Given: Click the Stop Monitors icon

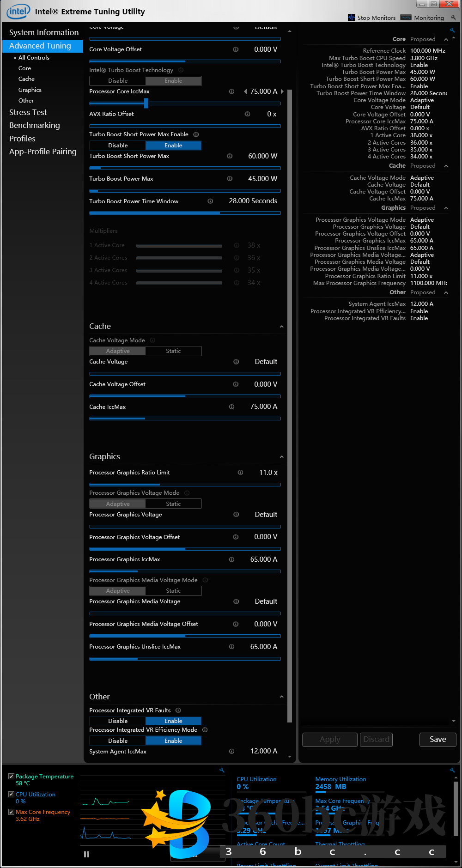Looking at the screenshot, I should pos(352,18).
